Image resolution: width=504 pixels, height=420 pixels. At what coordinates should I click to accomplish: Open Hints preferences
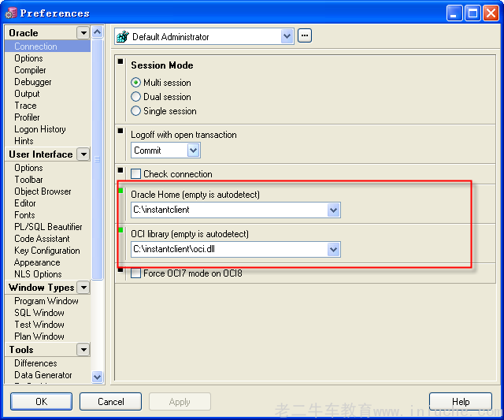click(24, 141)
